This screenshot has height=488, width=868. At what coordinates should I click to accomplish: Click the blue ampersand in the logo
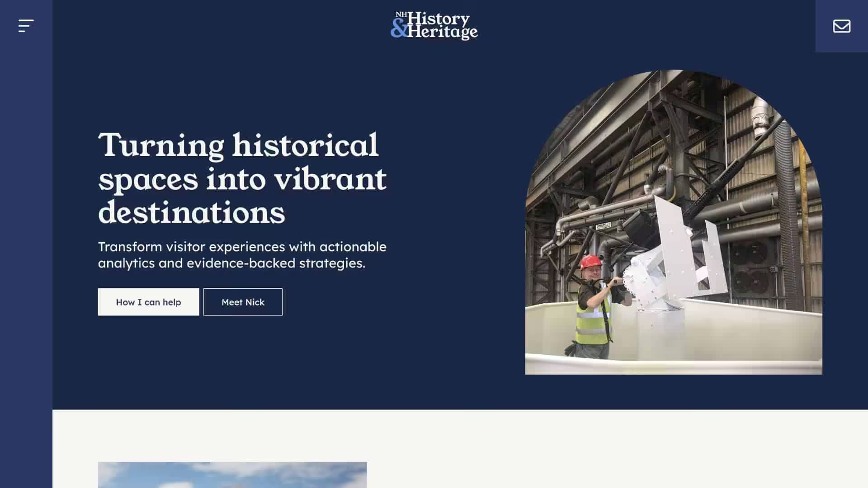click(x=398, y=29)
